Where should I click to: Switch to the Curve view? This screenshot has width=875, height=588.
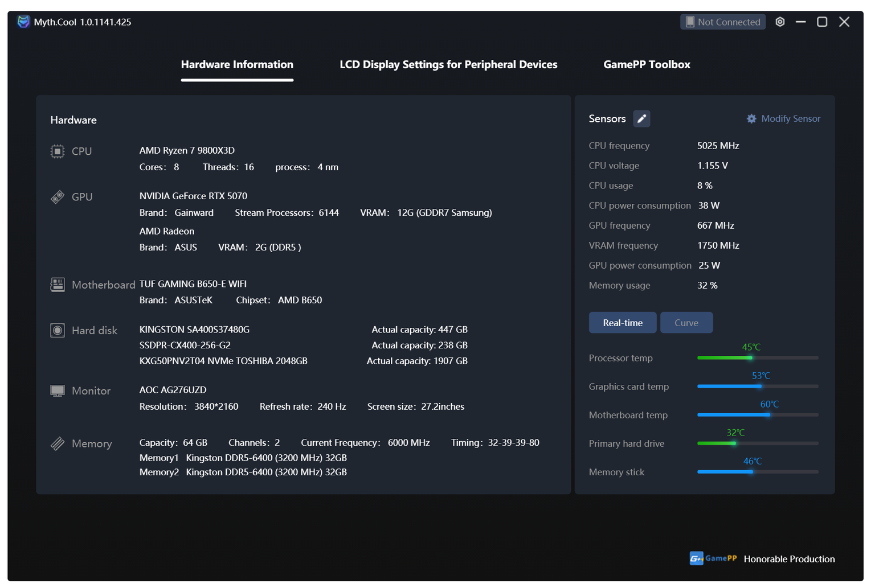tap(686, 323)
